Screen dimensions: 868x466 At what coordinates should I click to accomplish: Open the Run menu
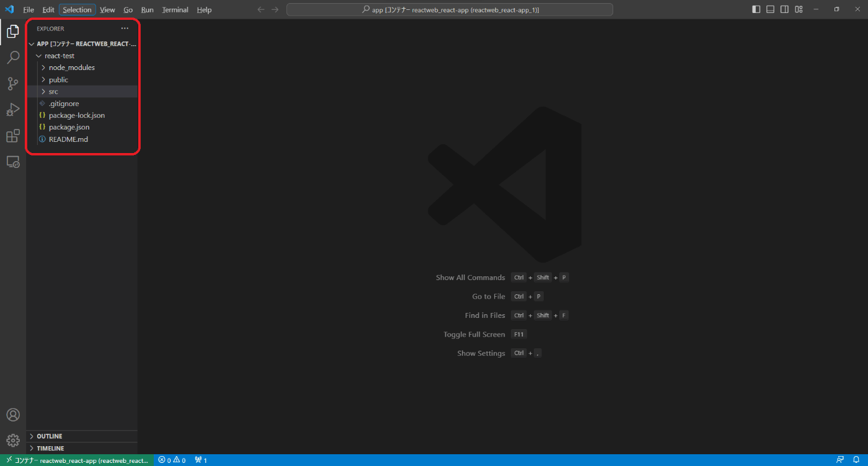(x=148, y=10)
